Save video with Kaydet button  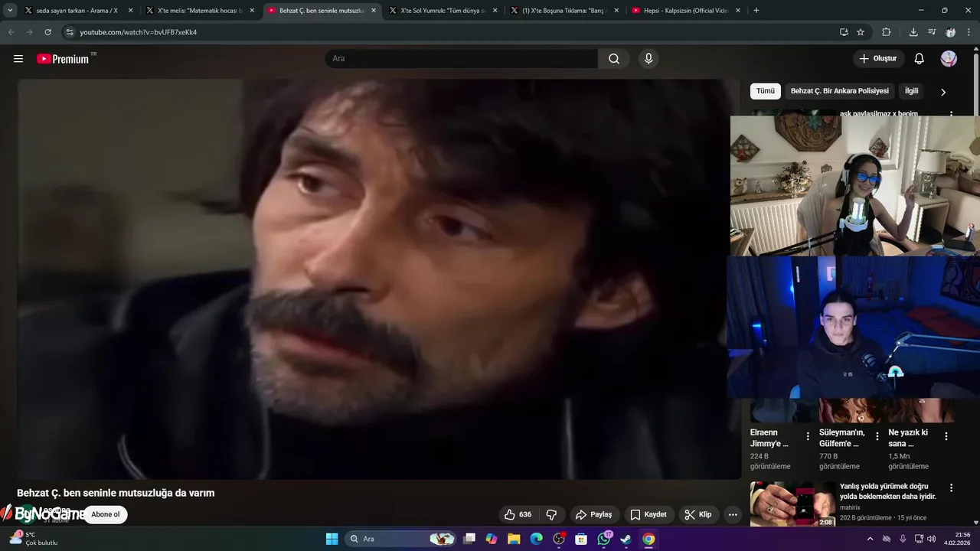(x=648, y=514)
